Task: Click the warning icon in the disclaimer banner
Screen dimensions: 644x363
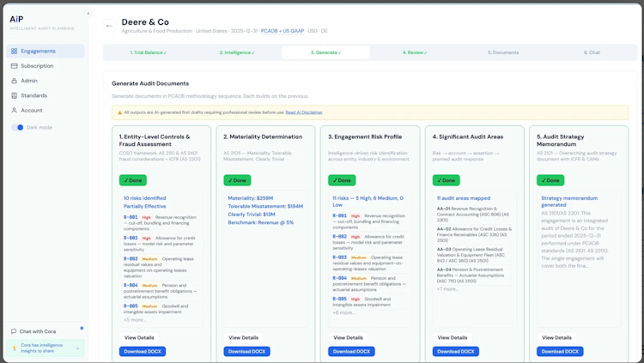Action: (x=119, y=112)
